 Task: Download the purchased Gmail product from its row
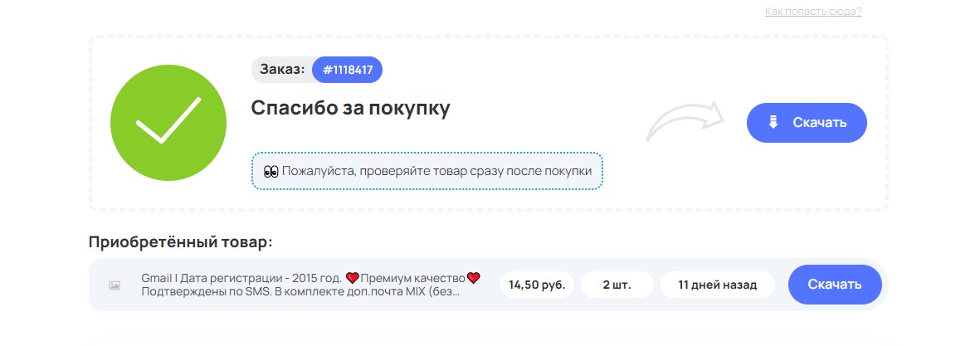click(x=834, y=285)
